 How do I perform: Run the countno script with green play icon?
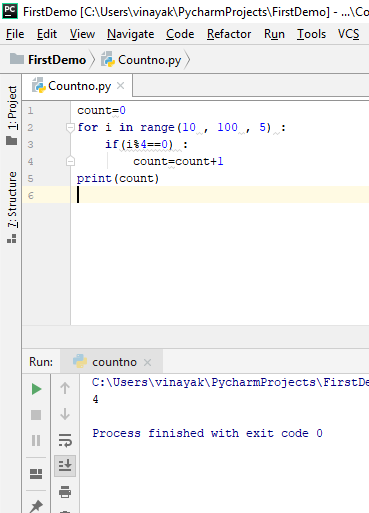point(36,389)
